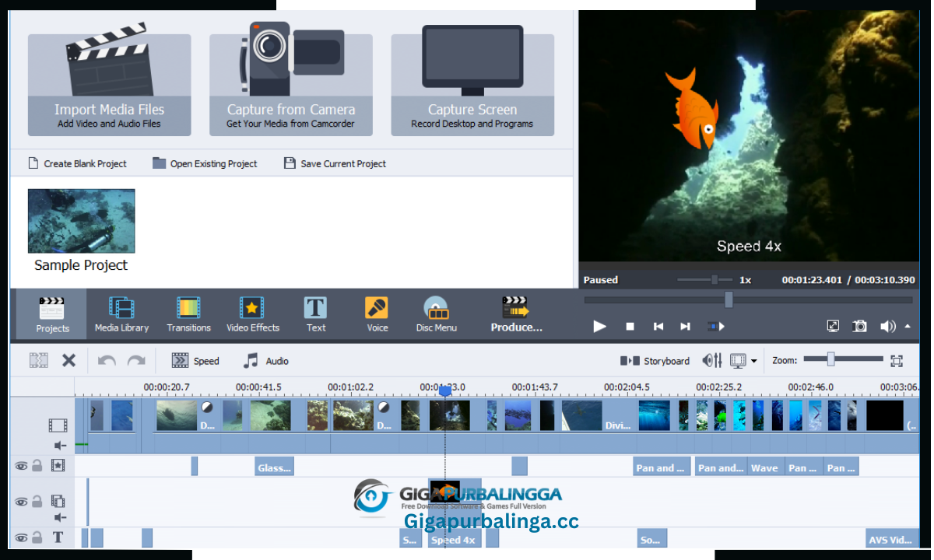Open the Video Effects tab
The width and height of the screenshot is (934, 560).
click(x=252, y=314)
